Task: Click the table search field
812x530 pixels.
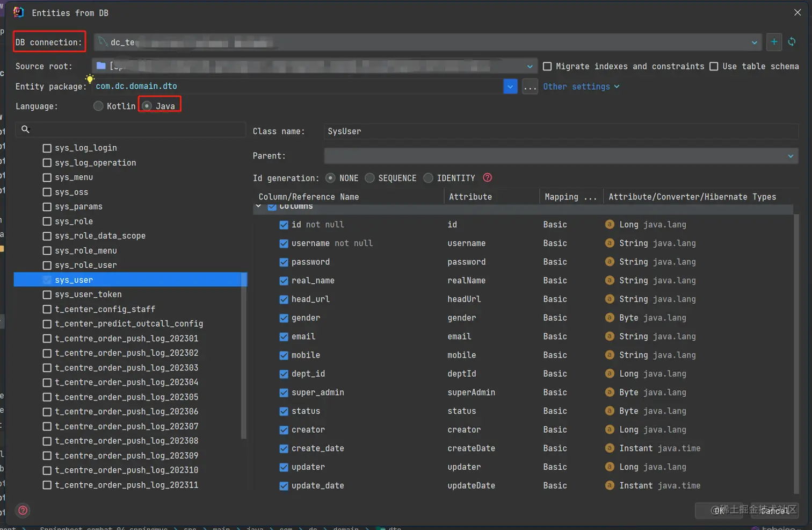Action: point(130,129)
